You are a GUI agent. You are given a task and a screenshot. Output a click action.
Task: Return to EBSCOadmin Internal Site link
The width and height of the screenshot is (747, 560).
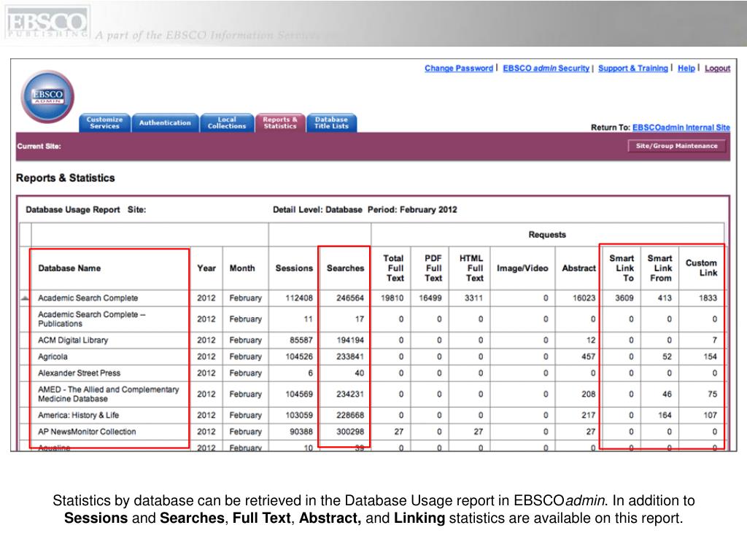681,128
